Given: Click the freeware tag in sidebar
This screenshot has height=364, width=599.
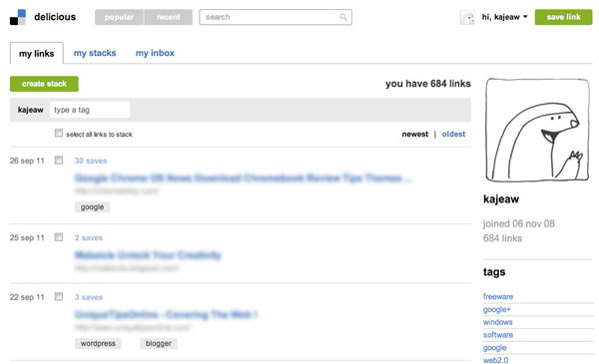Looking at the screenshot, I should click(498, 296).
